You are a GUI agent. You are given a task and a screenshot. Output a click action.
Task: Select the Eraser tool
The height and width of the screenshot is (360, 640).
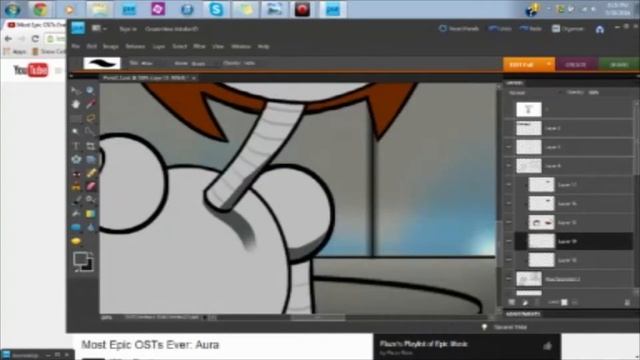90,187
